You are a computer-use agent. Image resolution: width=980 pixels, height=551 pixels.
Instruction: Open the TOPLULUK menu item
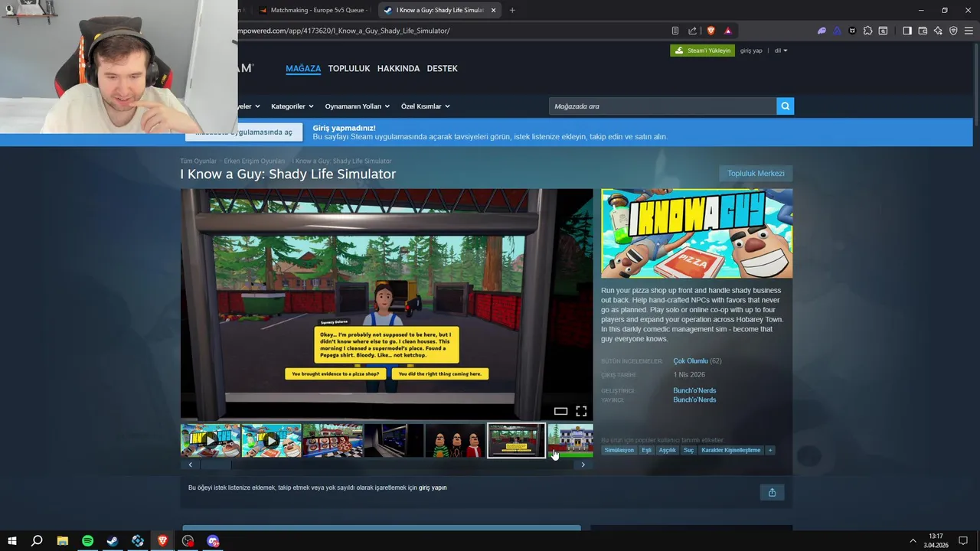(x=349, y=69)
